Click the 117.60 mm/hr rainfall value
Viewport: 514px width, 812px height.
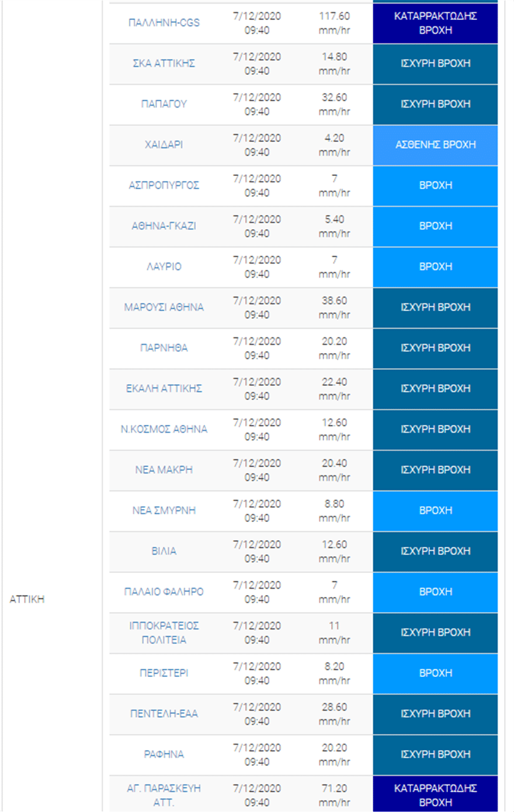pos(334,23)
